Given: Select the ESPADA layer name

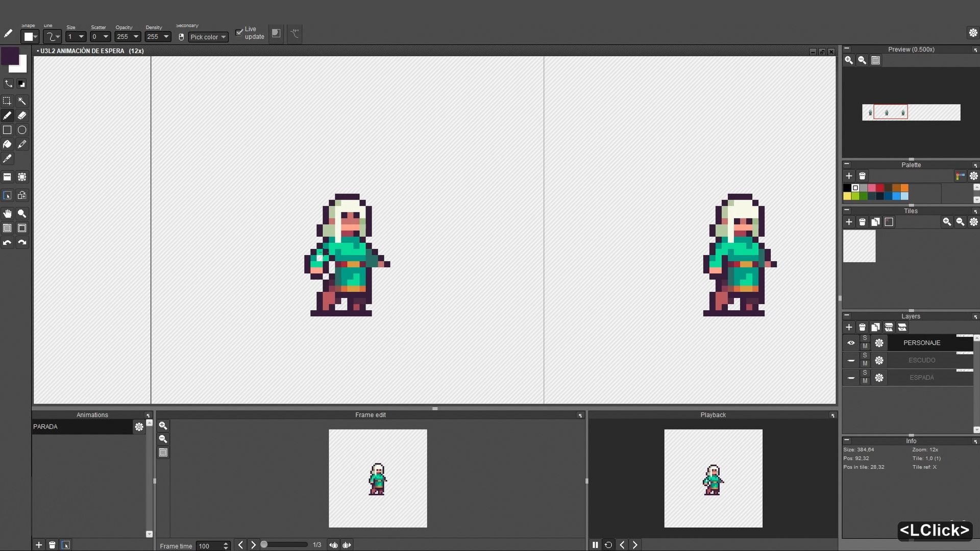Looking at the screenshot, I should coord(922,378).
